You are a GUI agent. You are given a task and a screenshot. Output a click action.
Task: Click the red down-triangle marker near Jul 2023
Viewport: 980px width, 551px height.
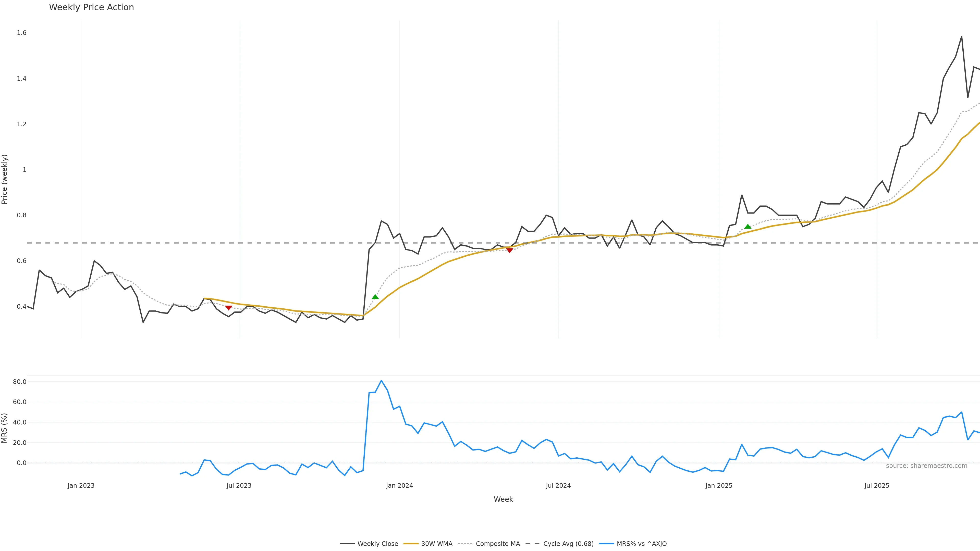(228, 308)
